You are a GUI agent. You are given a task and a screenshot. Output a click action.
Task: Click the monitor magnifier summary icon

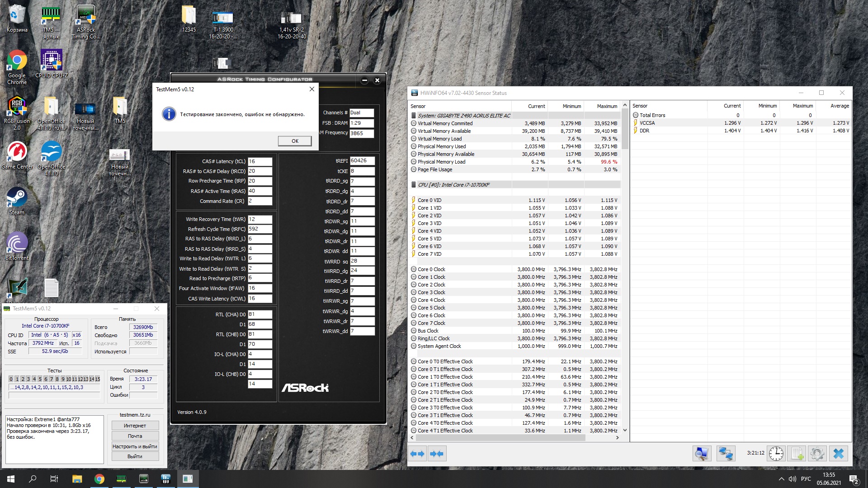702,453
